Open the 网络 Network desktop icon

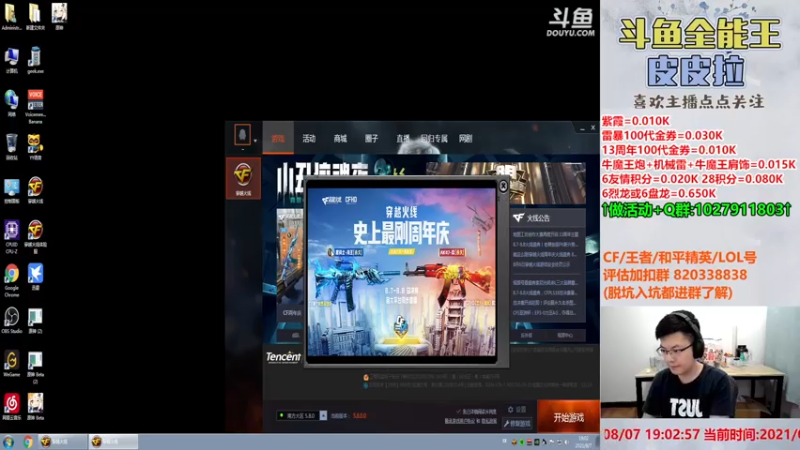(11, 104)
